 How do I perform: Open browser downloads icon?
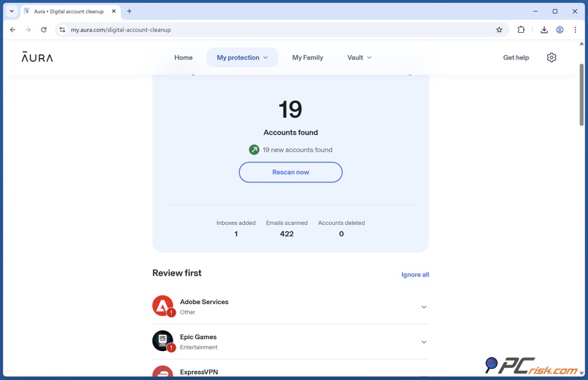click(x=544, y=30)
